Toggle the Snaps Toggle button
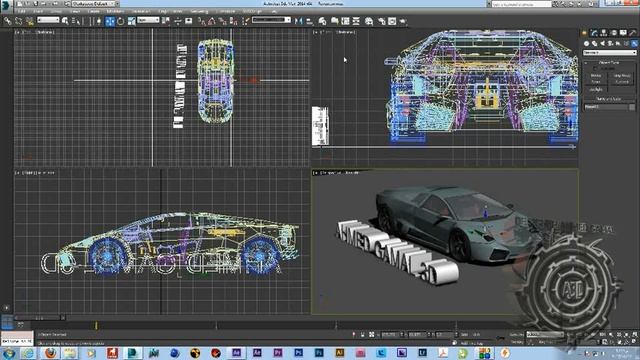 (202, 21)
